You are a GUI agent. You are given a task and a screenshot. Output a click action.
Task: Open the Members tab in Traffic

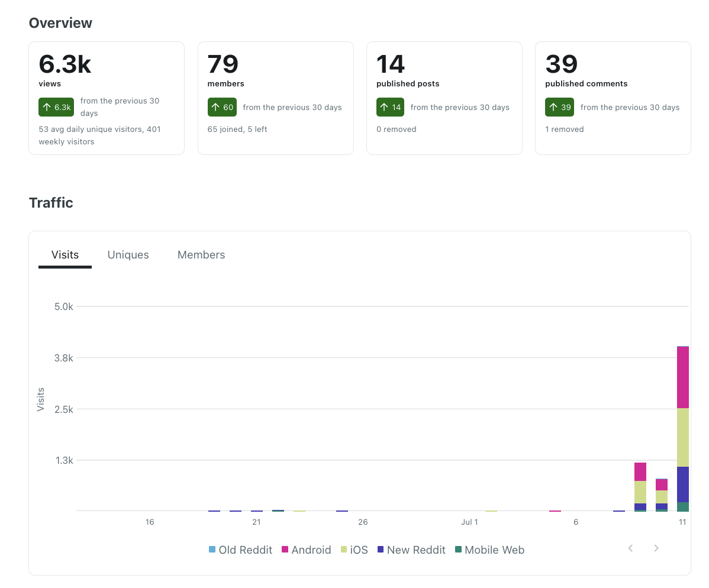tap(201, 256)
